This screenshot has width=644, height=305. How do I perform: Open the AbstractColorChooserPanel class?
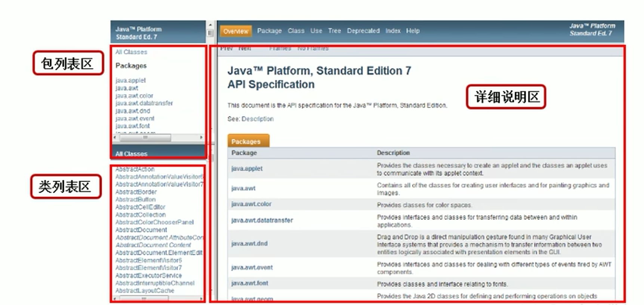(x=154, y=222)
